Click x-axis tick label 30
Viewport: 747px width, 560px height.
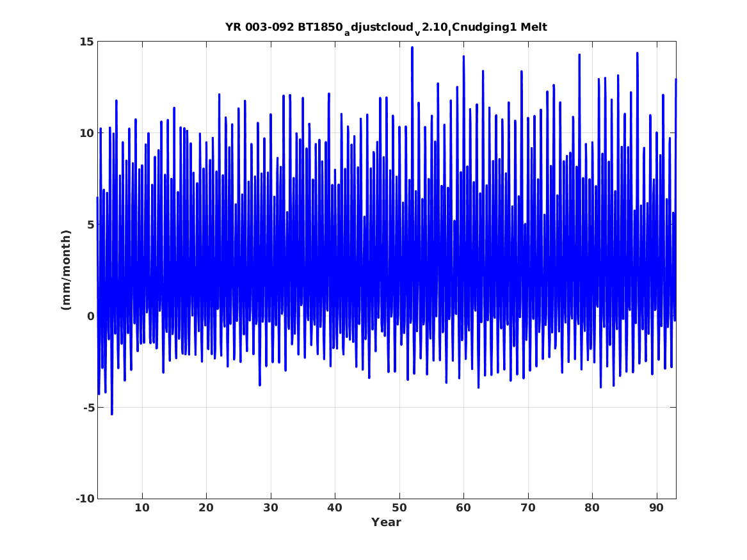271,508
